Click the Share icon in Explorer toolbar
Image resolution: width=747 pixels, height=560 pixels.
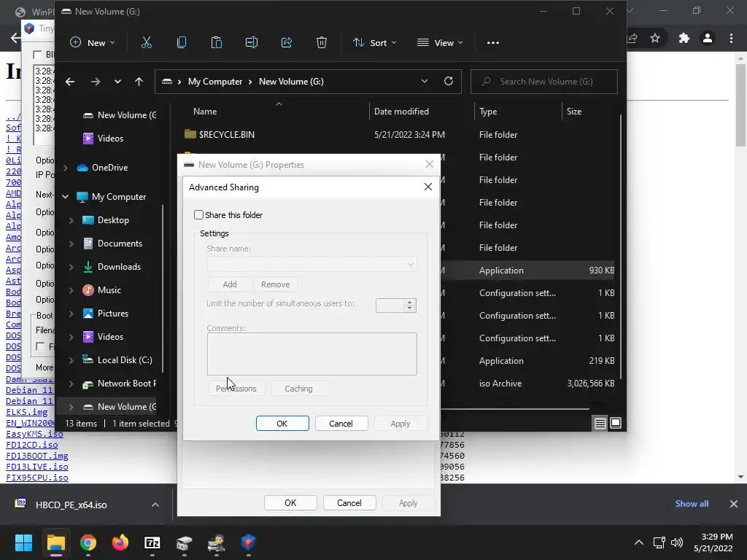[286, 42]
